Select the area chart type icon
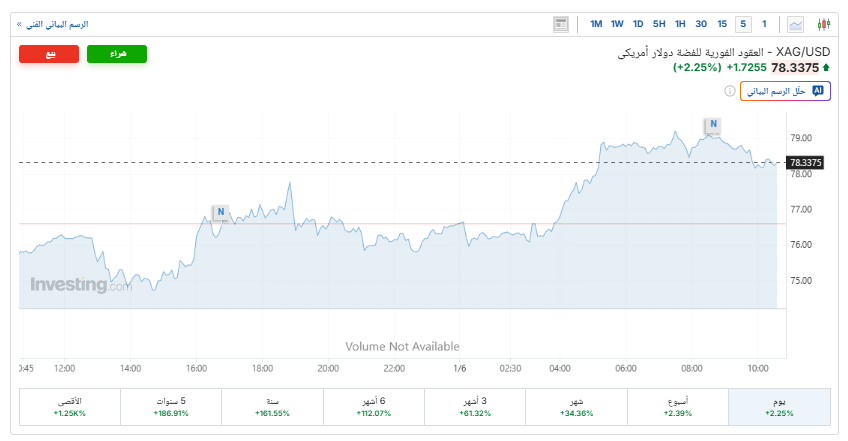 coord(796,24)
